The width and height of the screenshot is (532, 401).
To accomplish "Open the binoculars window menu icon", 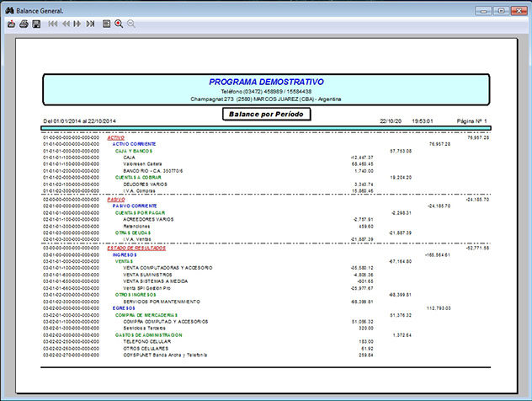I will (x=8, y=8).
